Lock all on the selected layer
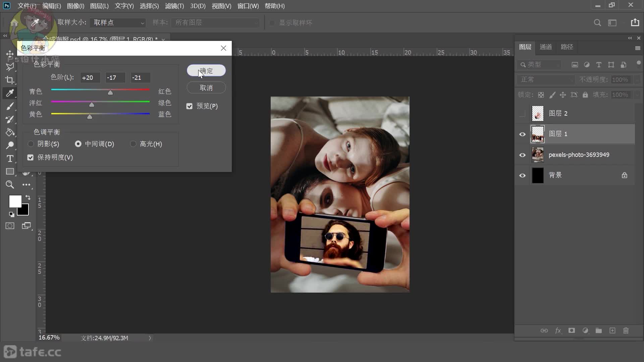The height and width of the screenshot is (362, 644). 585,95
